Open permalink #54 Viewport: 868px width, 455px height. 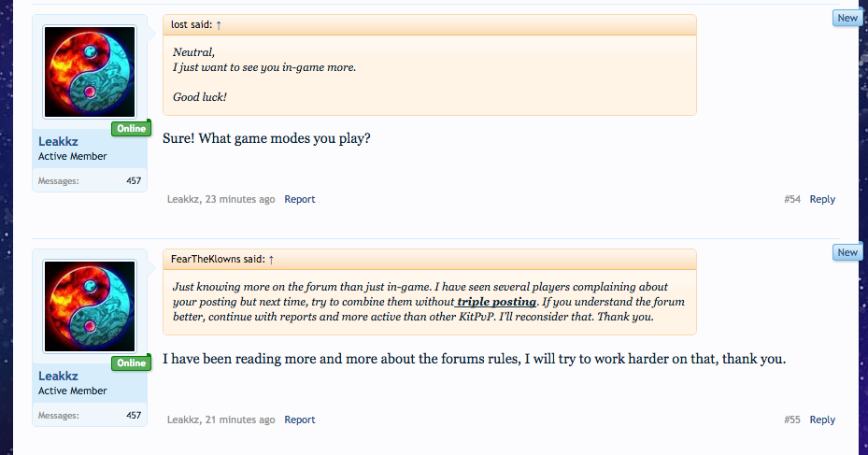(x=792, y=199)
